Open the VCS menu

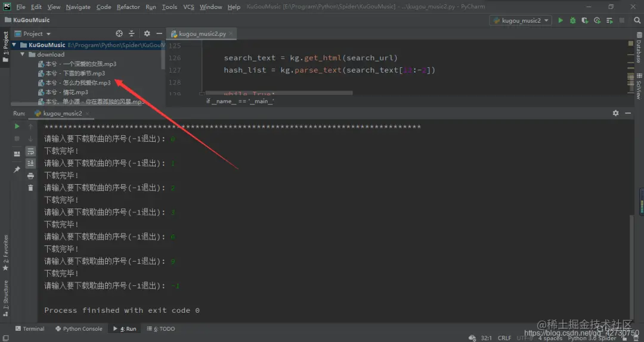click(x=188, y=7)
